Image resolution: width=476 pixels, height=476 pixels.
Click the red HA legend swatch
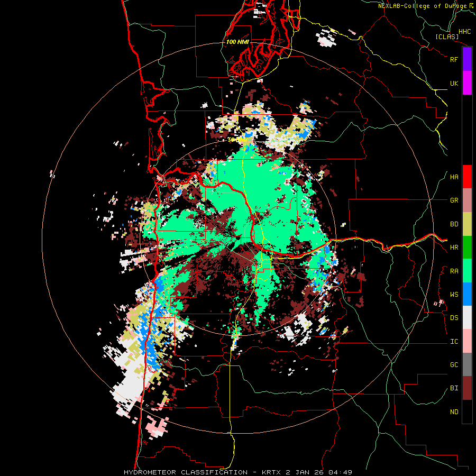click(x=467, y=177)
